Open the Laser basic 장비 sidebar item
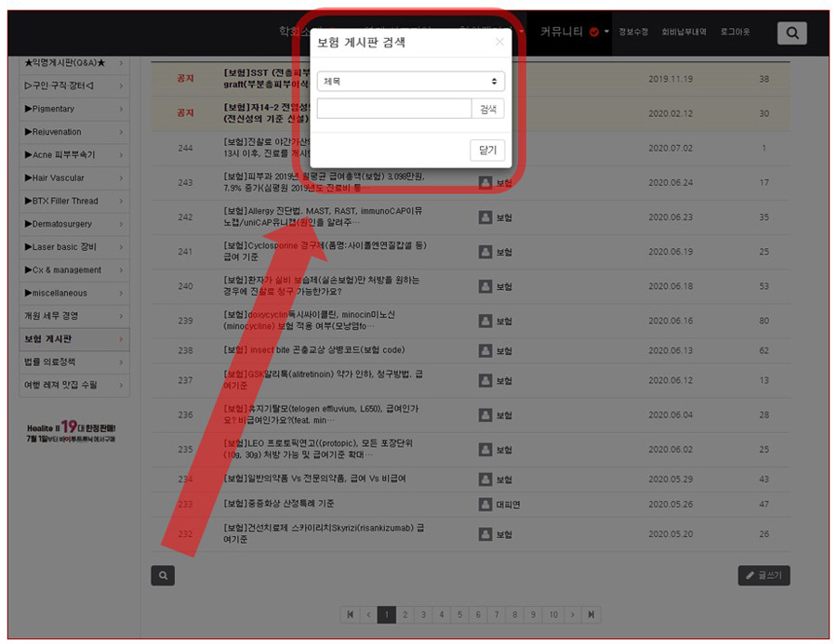 click(x=74, y=247)
